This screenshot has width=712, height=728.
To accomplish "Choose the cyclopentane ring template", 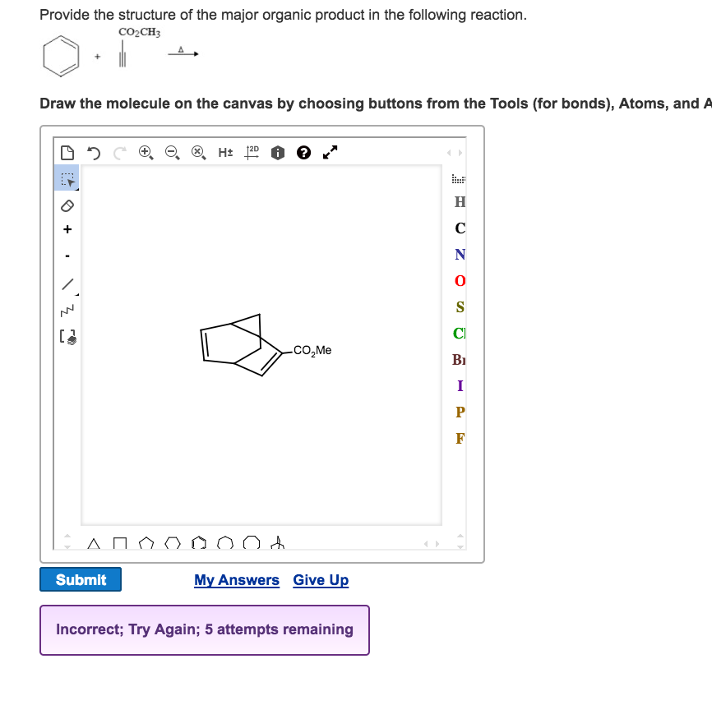I will 146,542.
